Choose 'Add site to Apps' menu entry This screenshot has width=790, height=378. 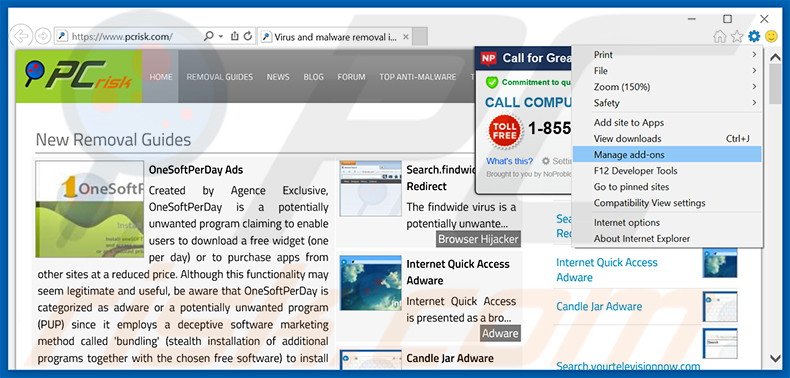click(x=667, y=122)
